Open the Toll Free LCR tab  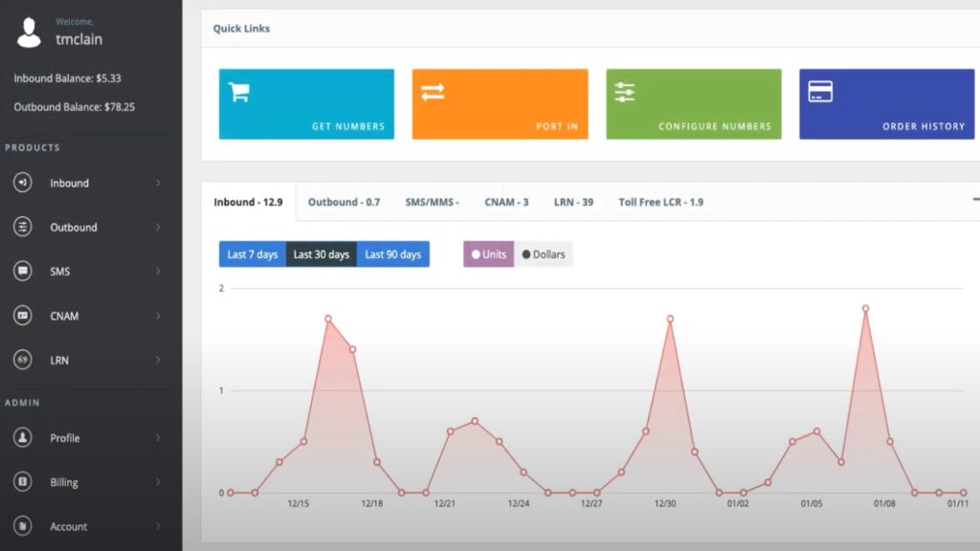point(659,202)
